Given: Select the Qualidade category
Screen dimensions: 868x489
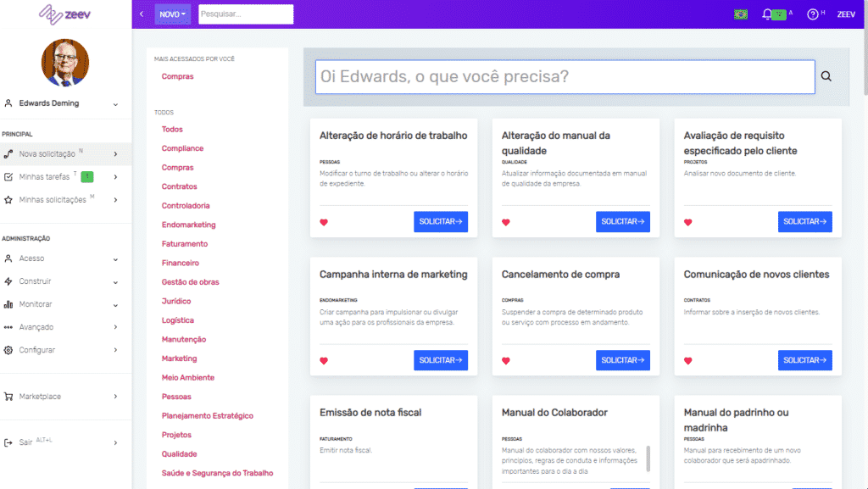Looking at the screenshot, I should click(x=179, y=453).
